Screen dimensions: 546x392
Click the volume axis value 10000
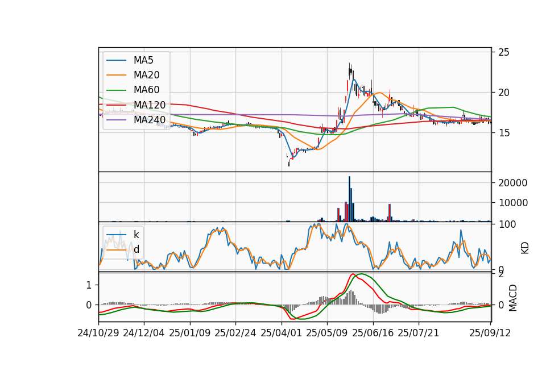(513, 203)
